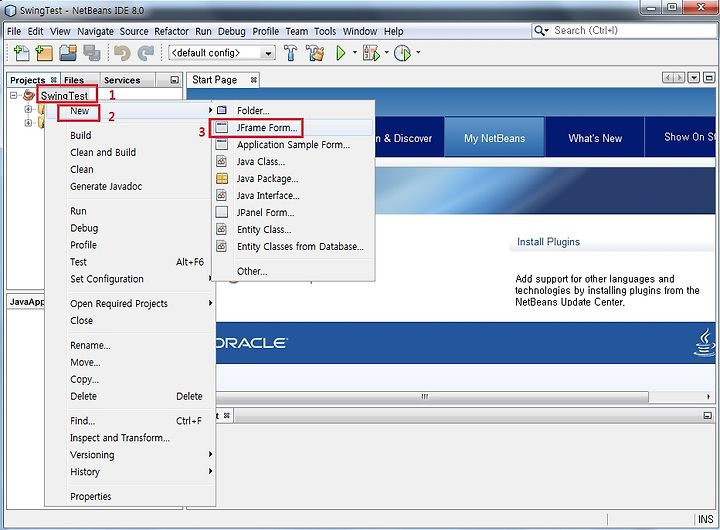Click the Java Interface icon in submenu

pyautogui.click(x=222, y=195)
